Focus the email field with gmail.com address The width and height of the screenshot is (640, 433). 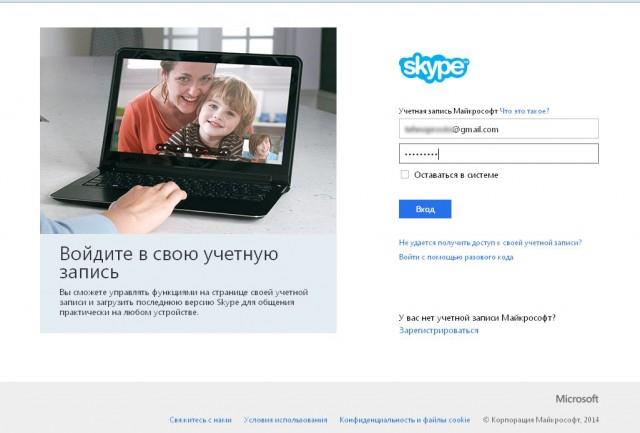(x=499, y=129)
